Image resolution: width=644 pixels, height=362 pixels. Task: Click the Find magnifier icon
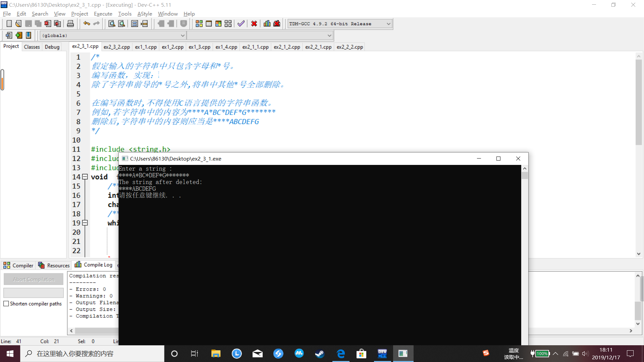[112, 23]
